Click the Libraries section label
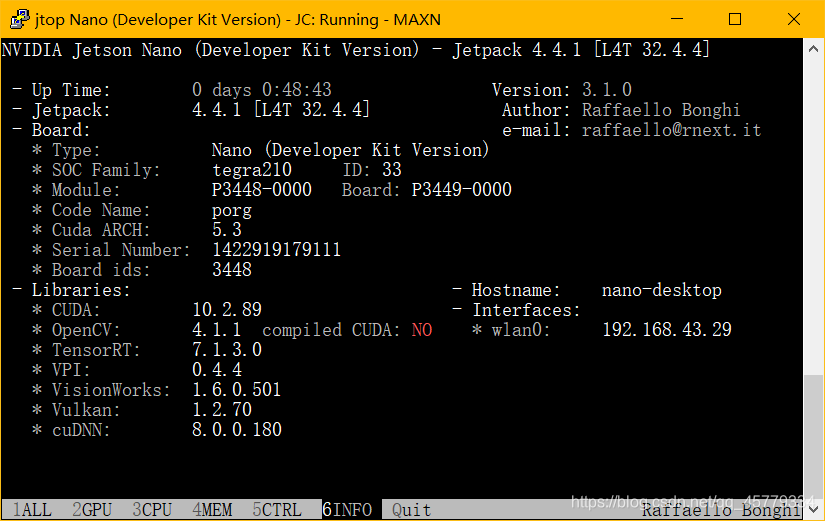The height and width of the screenshot is (521, 825). click(x=81, y=290)
